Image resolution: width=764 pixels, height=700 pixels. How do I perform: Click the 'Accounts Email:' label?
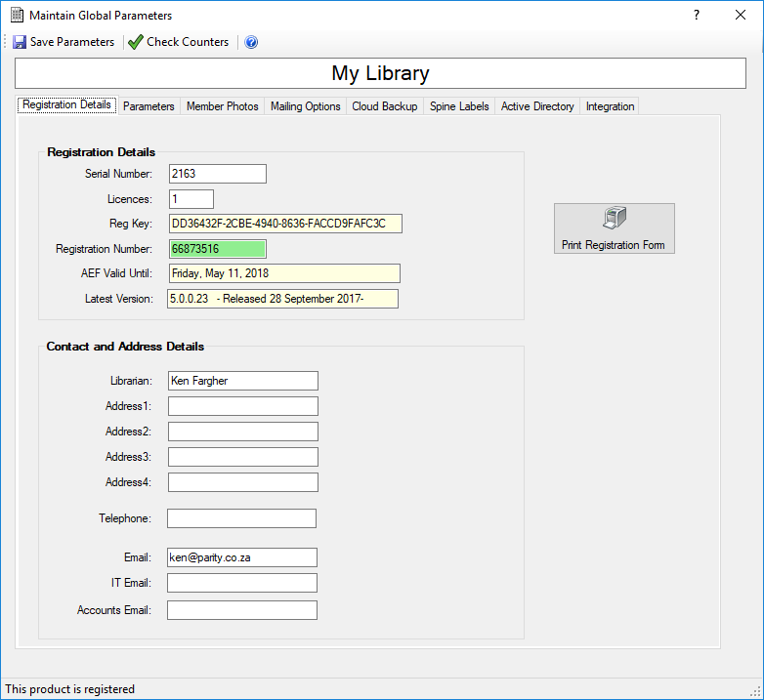click(114, 610)
